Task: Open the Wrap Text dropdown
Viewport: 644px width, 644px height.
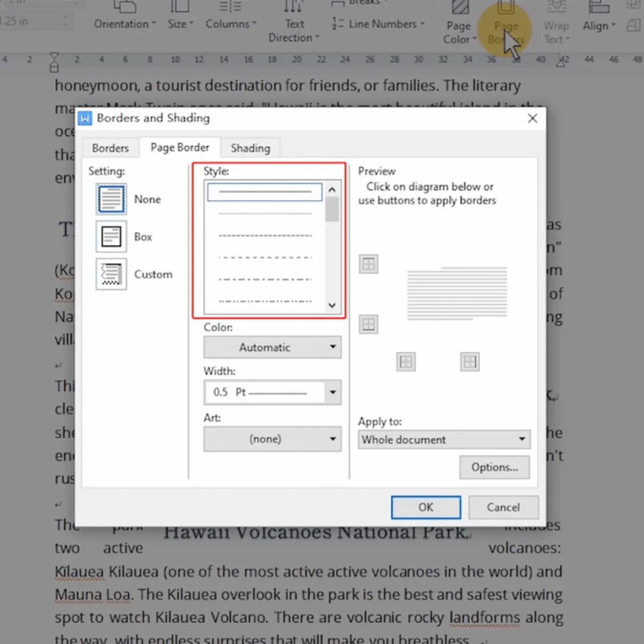Action: (x=556, y=23)
